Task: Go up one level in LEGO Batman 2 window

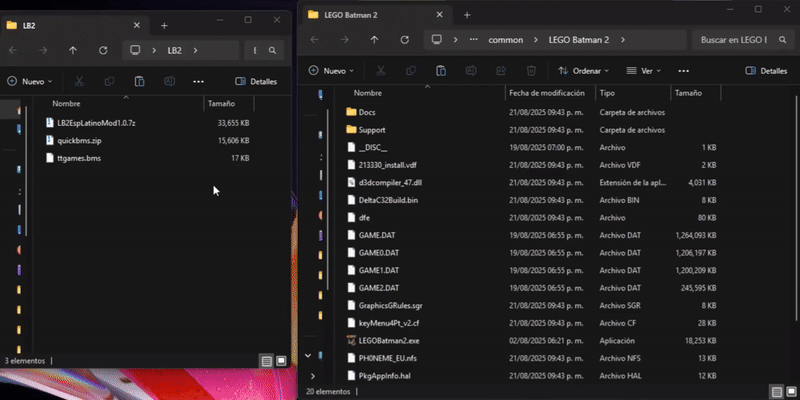Action: point(374,40)
